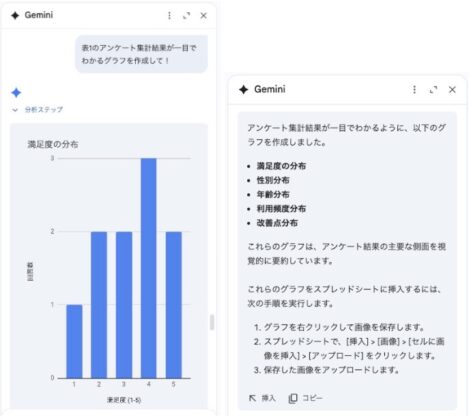Click the コピー copy button
469x420 pixels.
coord(305,398)
